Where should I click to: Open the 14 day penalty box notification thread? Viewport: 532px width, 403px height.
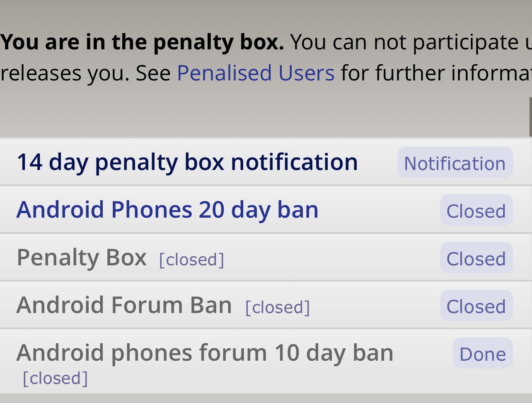click(187, 162)
